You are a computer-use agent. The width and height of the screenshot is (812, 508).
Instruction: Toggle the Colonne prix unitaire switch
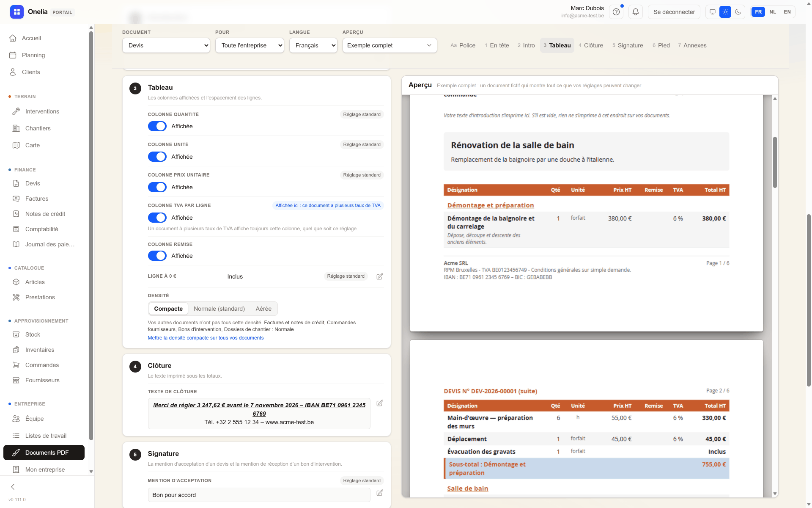point(157,187)
